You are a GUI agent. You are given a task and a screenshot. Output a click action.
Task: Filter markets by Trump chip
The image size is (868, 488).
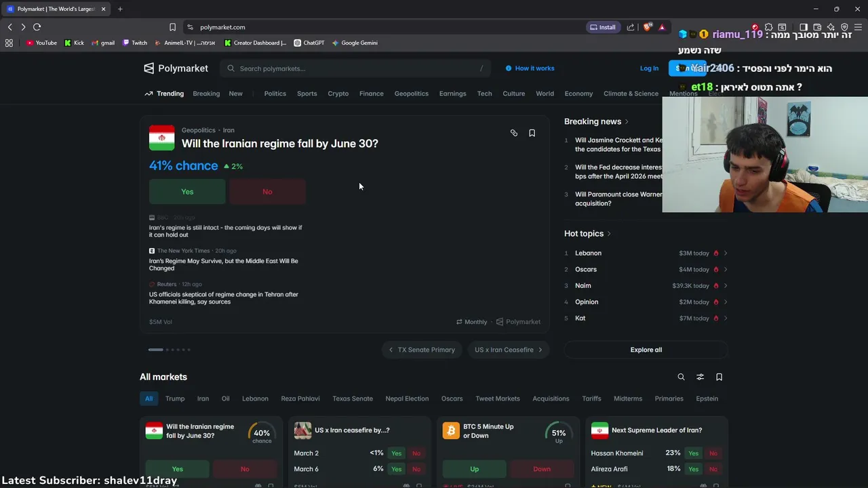coord(175,399)
